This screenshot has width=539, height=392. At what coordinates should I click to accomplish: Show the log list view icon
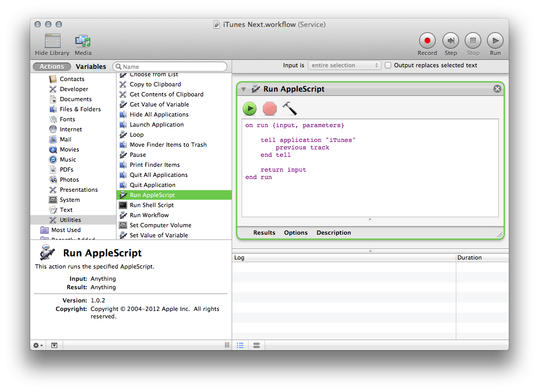tap(240, 345)
